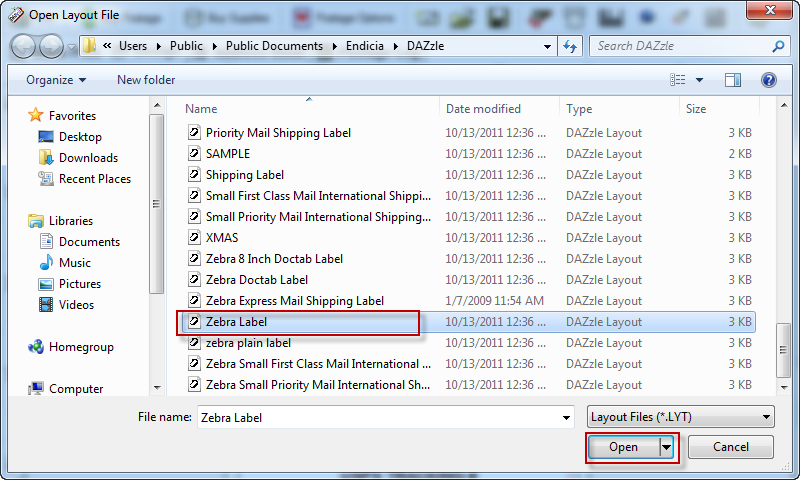
Task: Select Small Priority Mail International Shipping file
Action: pos(318,217)
